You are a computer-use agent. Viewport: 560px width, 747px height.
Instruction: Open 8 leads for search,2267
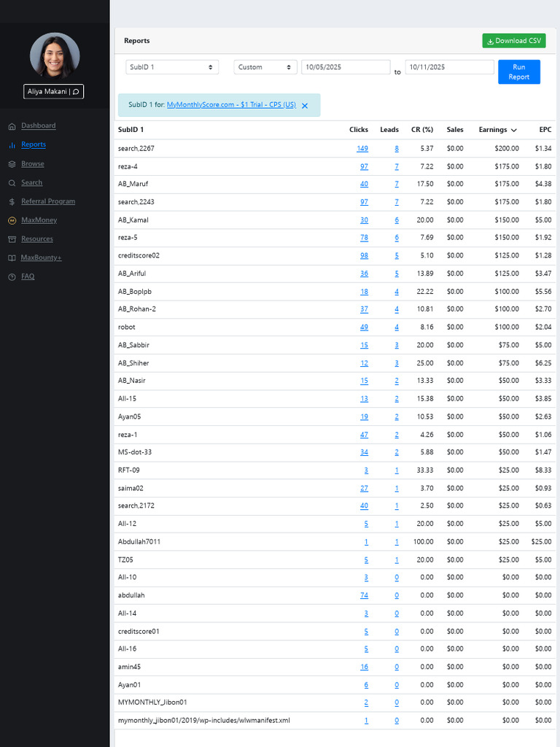pos(397,149)
